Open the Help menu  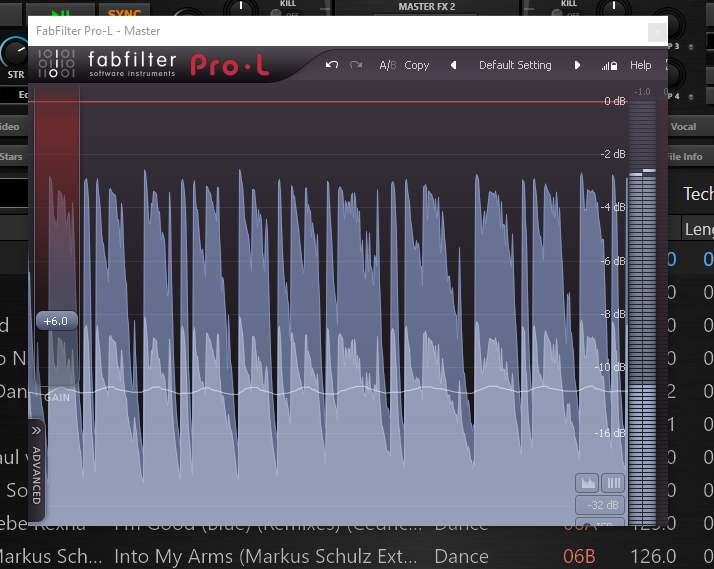tap(640, 66)
